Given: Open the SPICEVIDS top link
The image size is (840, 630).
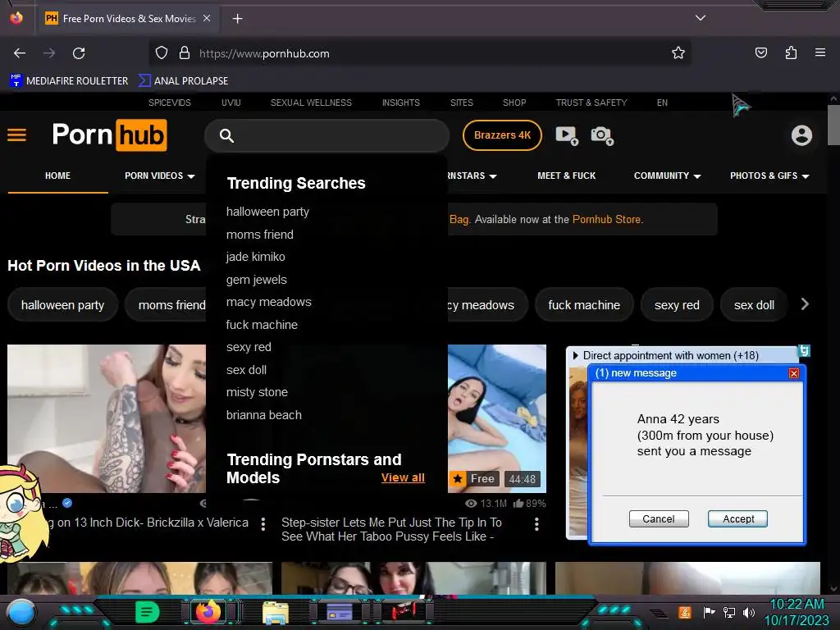Looking at the screenshot, I should [169, 103].
